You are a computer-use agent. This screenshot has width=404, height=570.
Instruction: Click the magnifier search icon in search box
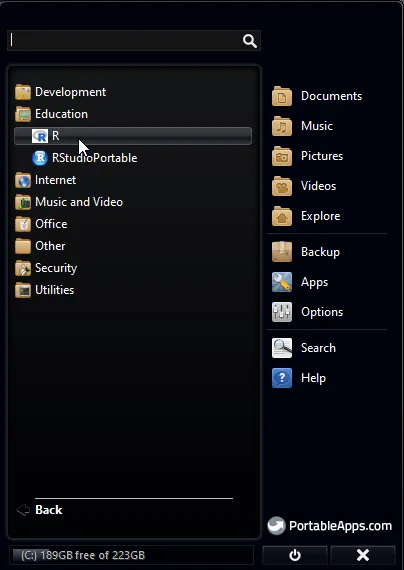(249, 41)
